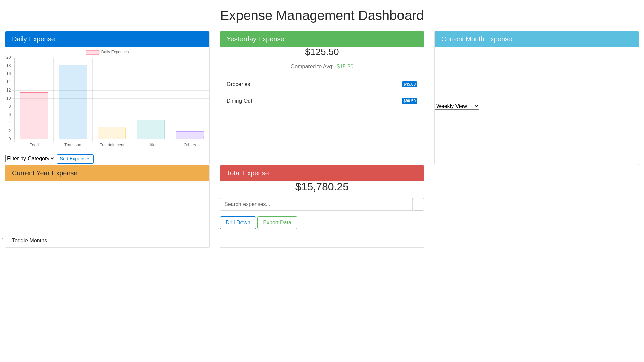The height and width of the screenshot is (362, 644).
Task: Click the blank search icon button
Action: [x=418, y=204]
